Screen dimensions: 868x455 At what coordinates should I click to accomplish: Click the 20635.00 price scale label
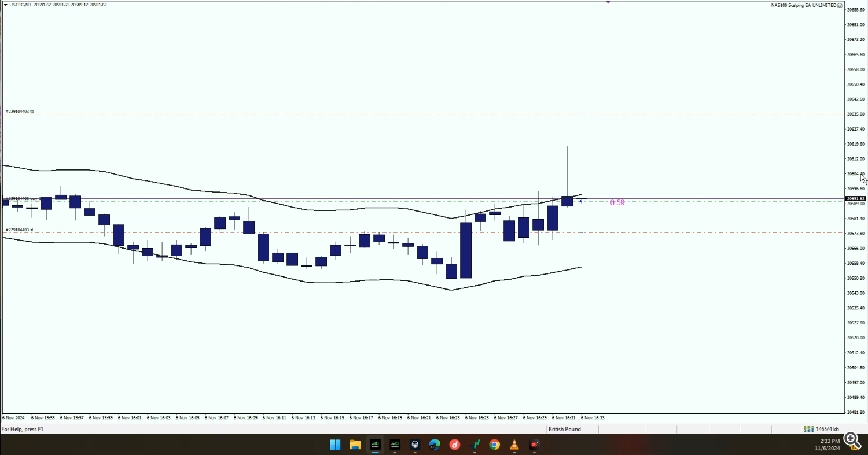pyautogui.click(x=856, y=114)
